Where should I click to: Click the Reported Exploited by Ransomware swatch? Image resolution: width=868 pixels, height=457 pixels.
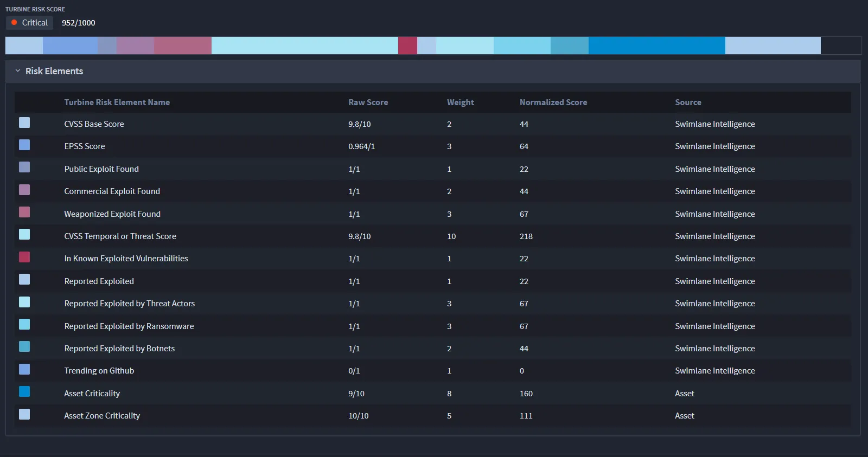click(x=24, y=324)
